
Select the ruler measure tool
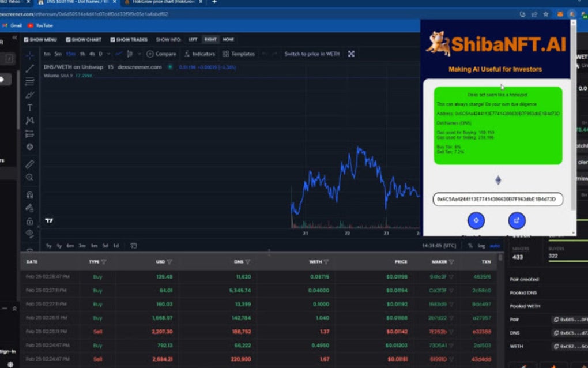pos(29,164)
